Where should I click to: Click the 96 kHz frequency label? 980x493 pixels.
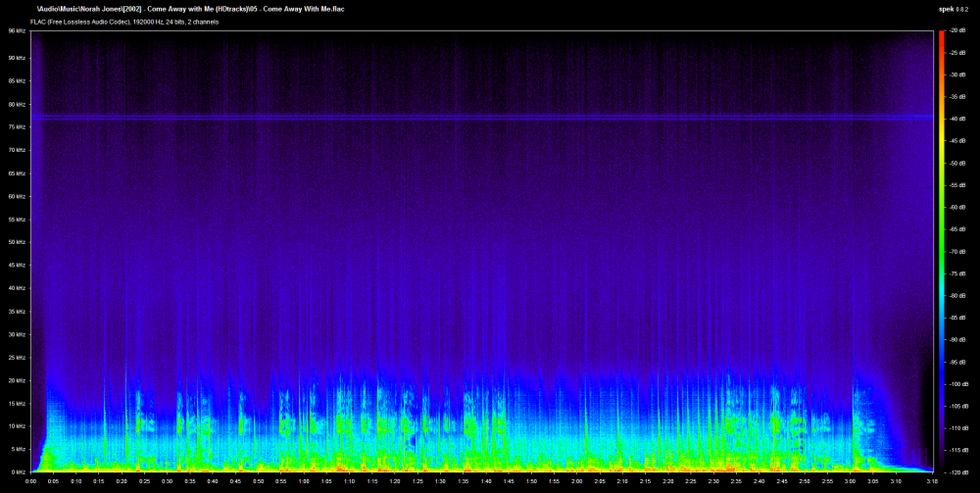(x=17, y=30)
